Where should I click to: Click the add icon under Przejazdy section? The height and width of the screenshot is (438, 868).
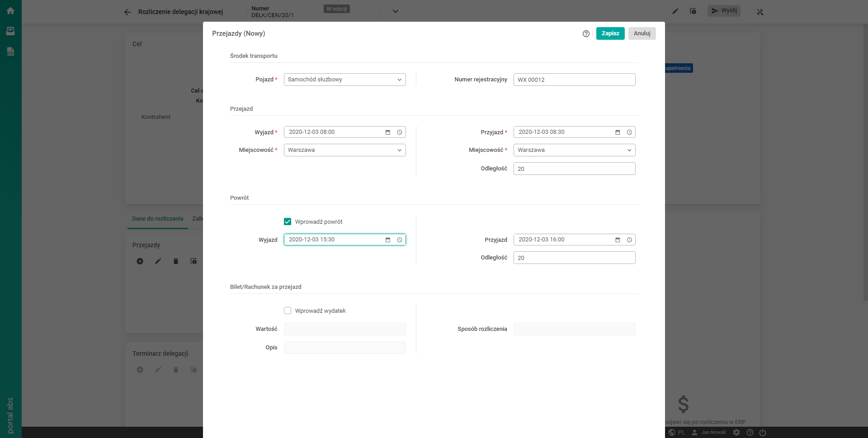pos(140,261)
